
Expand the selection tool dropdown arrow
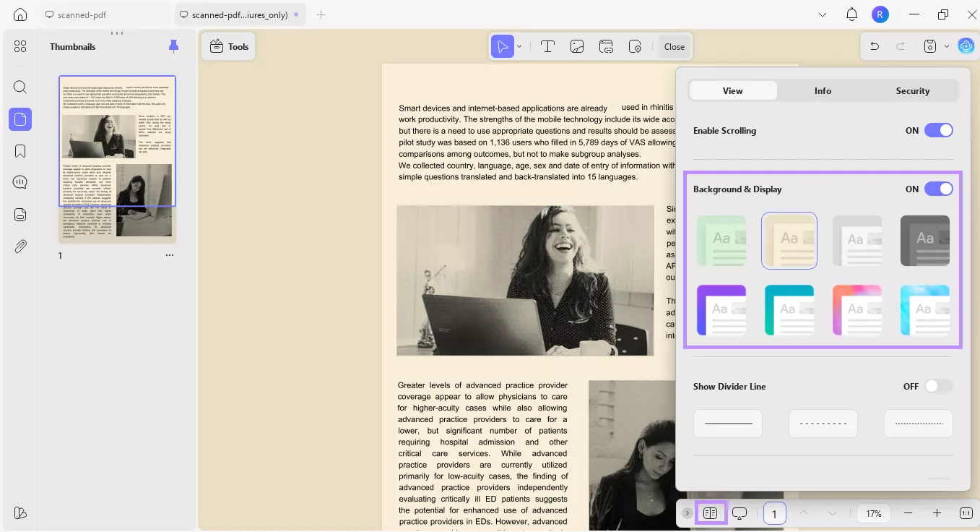(x=519, y=46)
